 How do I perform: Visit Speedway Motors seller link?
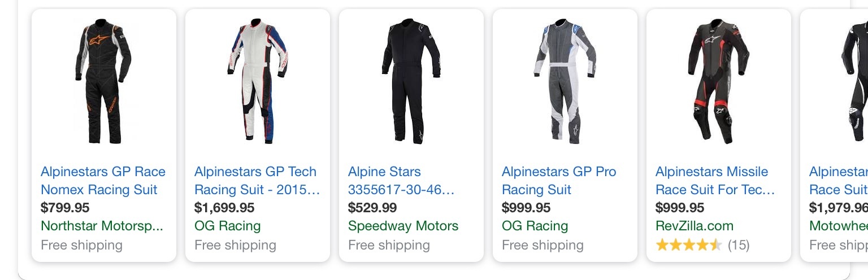point(403,226)
